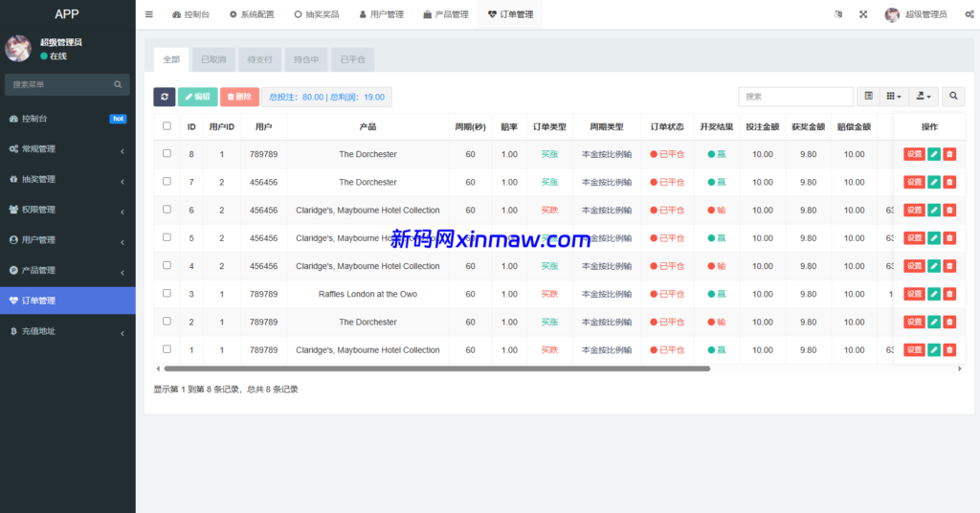Open 抽奖奖品 in top navigation
The height and width of the screenshot is (513, 980).
pyautogui.click(x=316, y=14)
